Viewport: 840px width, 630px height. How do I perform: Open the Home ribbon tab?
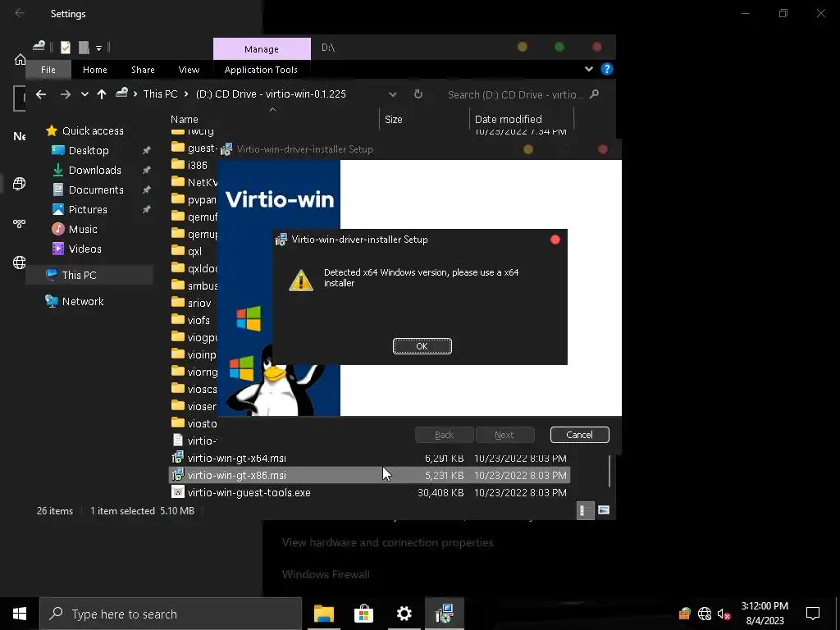point(95,70)
